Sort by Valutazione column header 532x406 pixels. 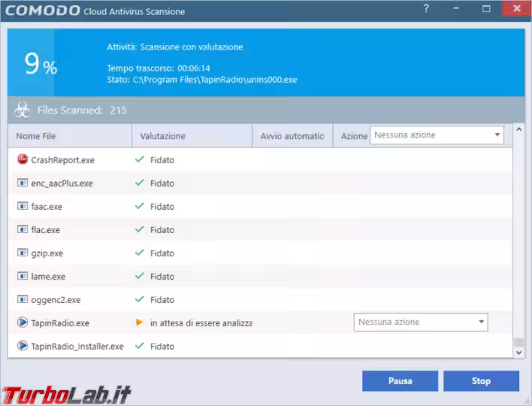coord(192,136)
